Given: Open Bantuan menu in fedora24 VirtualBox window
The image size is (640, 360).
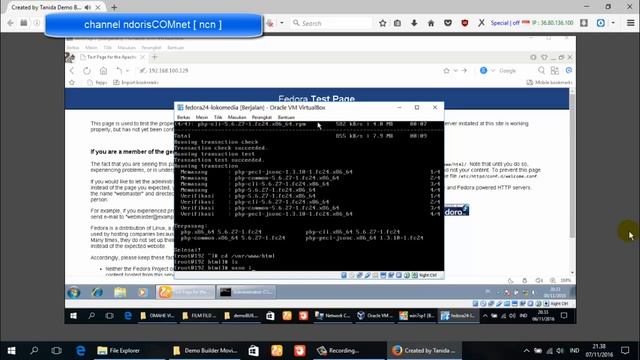Looking at the screenshot, I should coord(286,117).
